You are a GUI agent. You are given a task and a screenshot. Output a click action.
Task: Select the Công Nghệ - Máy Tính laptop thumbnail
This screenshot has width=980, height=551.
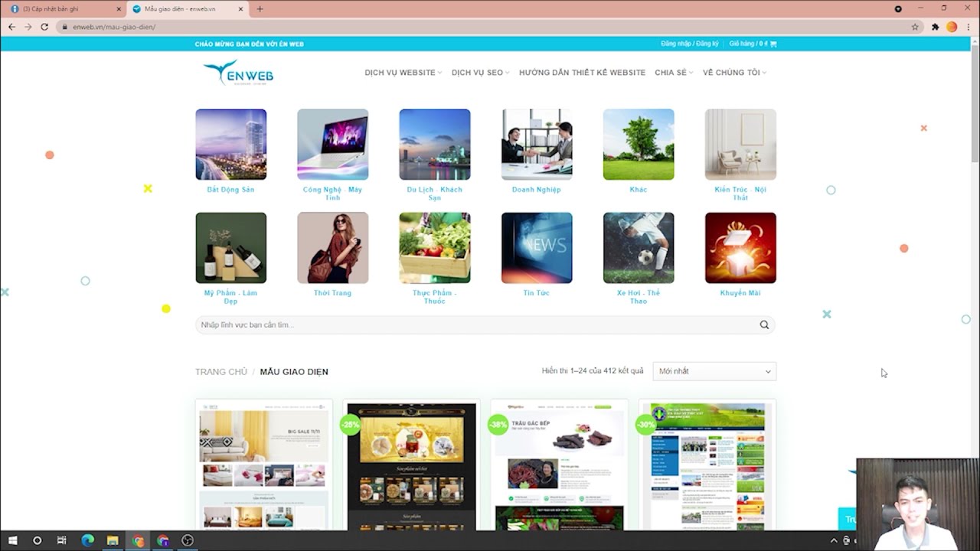click(333, 145)
